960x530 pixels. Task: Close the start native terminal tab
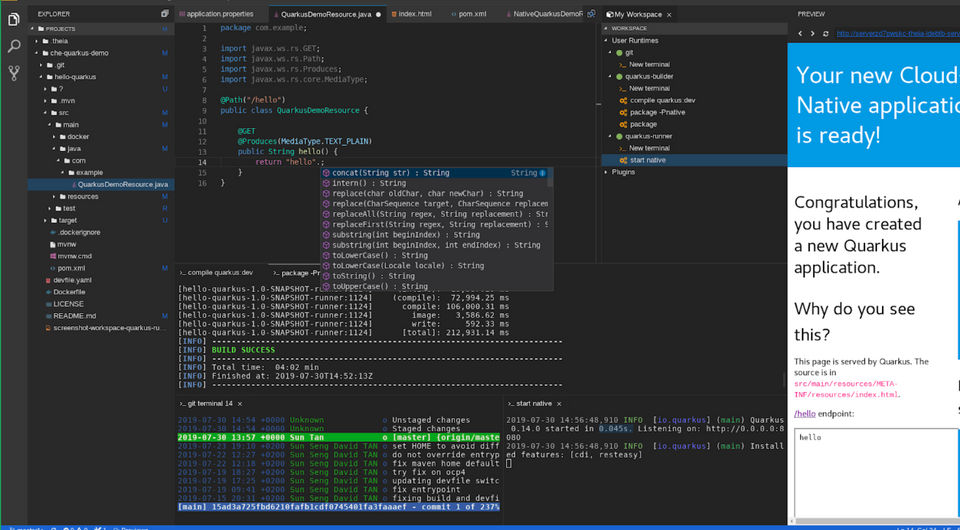[559, 404]
